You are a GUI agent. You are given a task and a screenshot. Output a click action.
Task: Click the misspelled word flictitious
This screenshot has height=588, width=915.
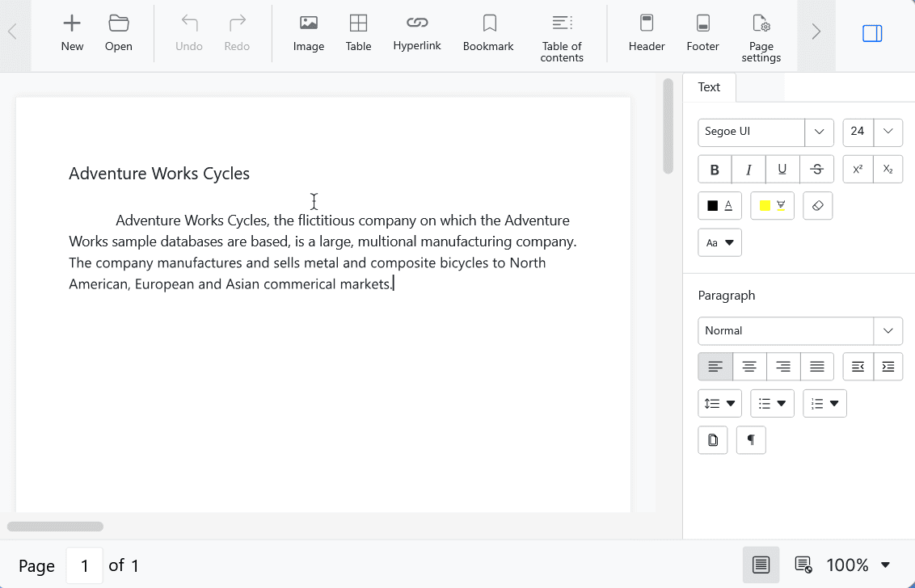tap(327, 220)
